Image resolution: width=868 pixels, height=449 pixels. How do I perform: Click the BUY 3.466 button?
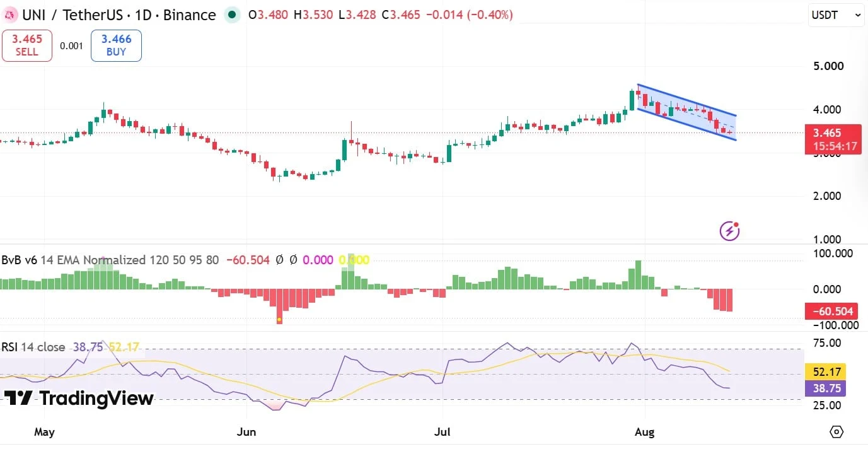[x=116, y=45]
